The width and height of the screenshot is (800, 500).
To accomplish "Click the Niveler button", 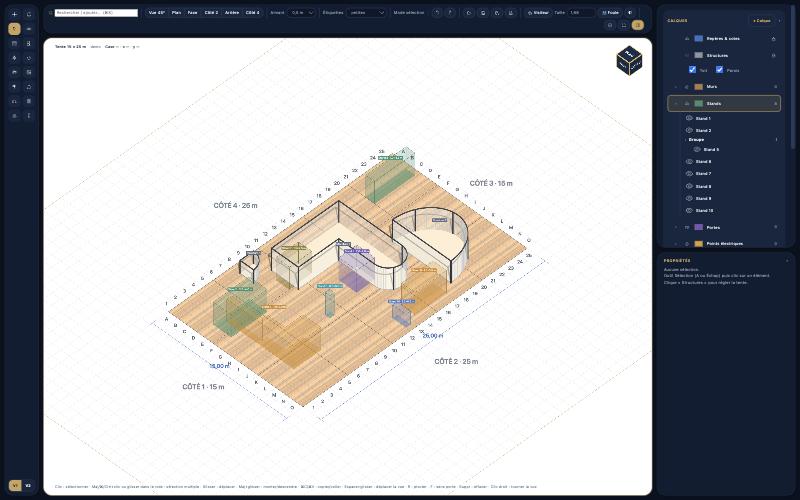I will [538, 13].
